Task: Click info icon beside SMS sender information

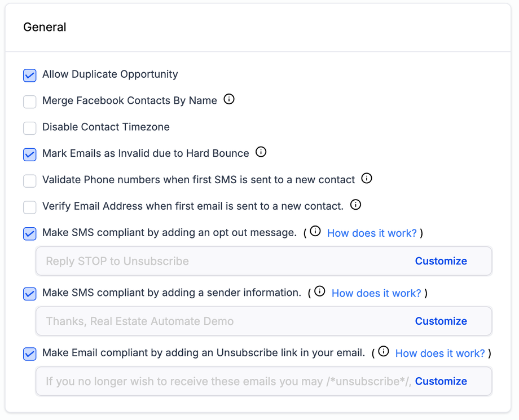Action: 320,291
